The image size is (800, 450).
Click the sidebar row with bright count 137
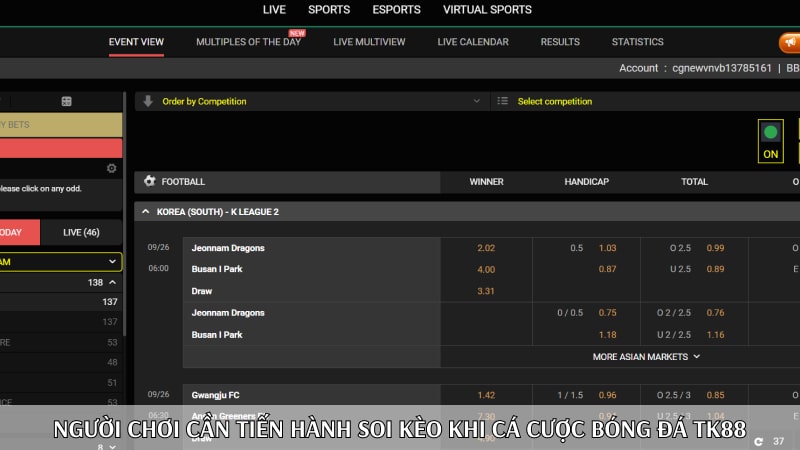(x=60, y=302)
